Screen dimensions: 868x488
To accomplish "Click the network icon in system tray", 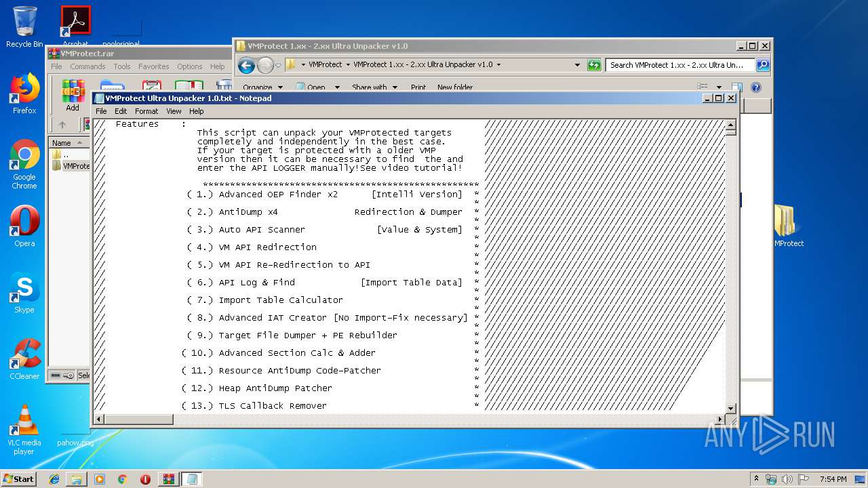I will pyautogui.click(x=771, y=479).
